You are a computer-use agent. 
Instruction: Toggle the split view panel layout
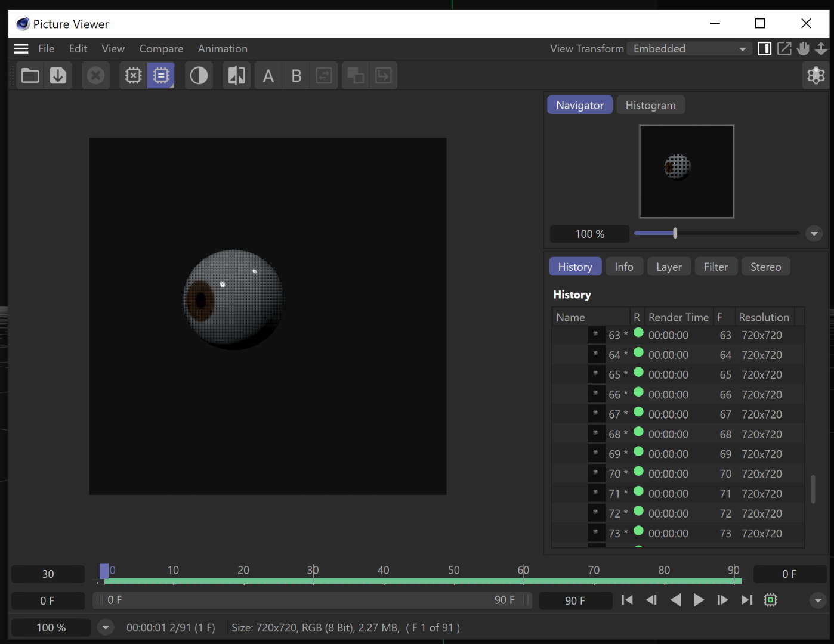(764, 48)
